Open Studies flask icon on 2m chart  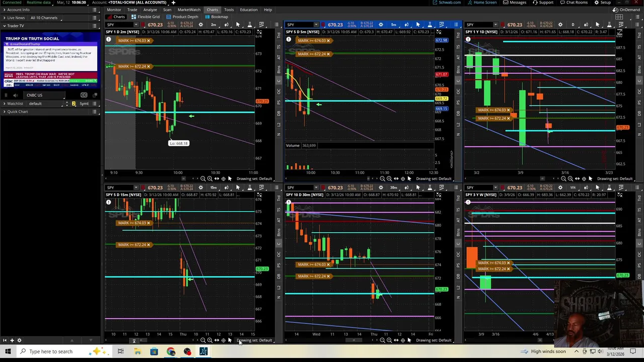(x=250, y=25)
